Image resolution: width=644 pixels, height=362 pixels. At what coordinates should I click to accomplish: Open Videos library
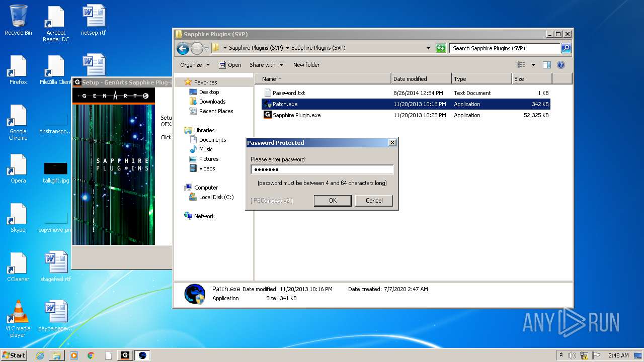(207, 168)
